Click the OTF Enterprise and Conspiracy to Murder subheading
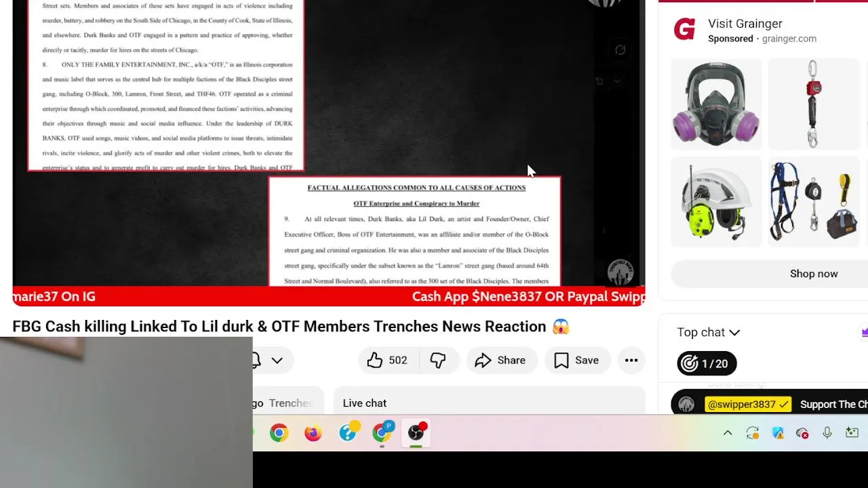868x488 pixels. coord(416,203)
